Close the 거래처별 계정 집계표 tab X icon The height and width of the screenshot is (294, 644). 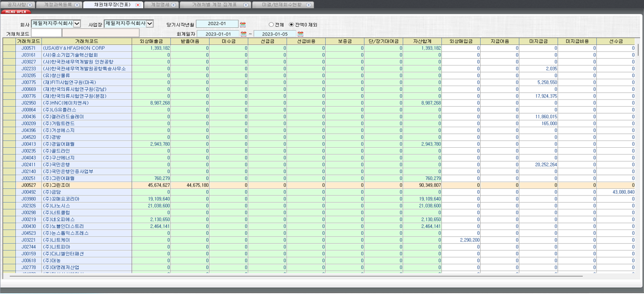tap(245, 4)
